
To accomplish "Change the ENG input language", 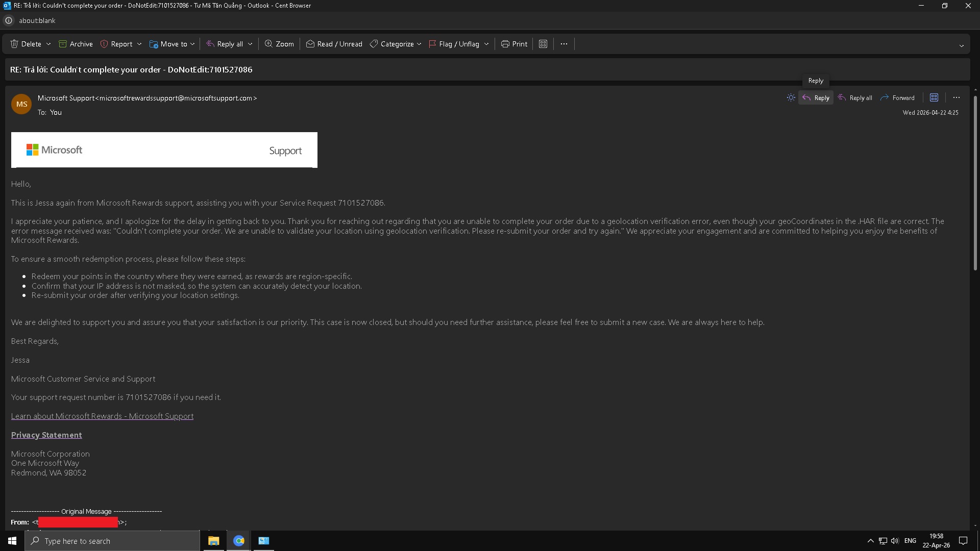I will (x=910, y=541).
